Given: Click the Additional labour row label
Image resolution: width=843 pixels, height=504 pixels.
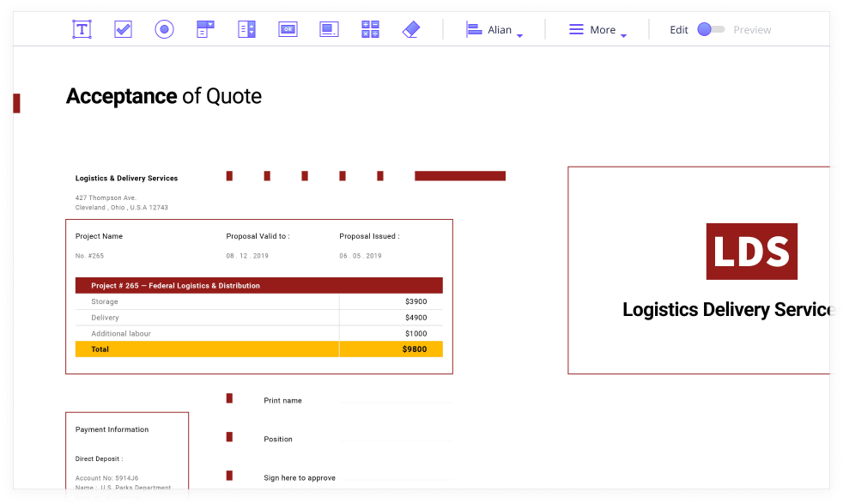Looking at the screenshot, I should point(121,333).
